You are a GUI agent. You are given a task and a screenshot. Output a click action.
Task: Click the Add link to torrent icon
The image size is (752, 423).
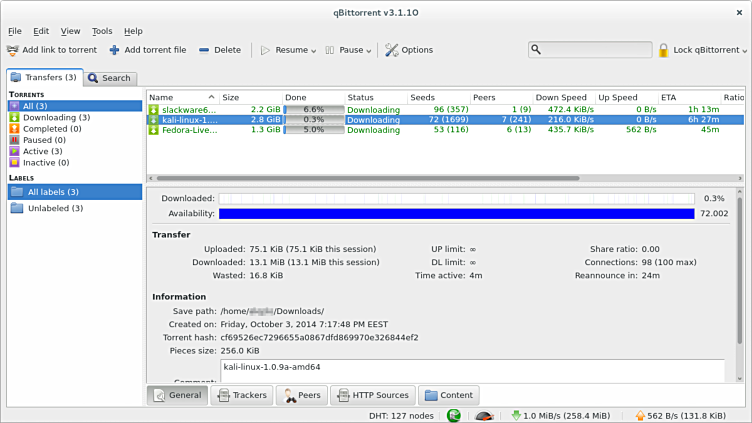click(12, 50)
